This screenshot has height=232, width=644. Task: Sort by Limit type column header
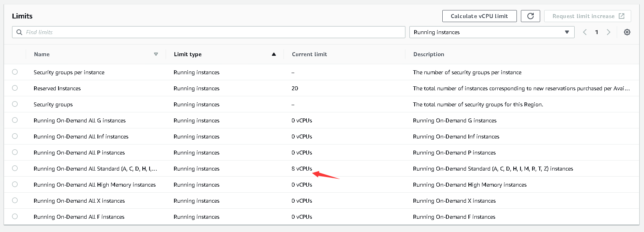pyautogui.click(x=188, y=54)
